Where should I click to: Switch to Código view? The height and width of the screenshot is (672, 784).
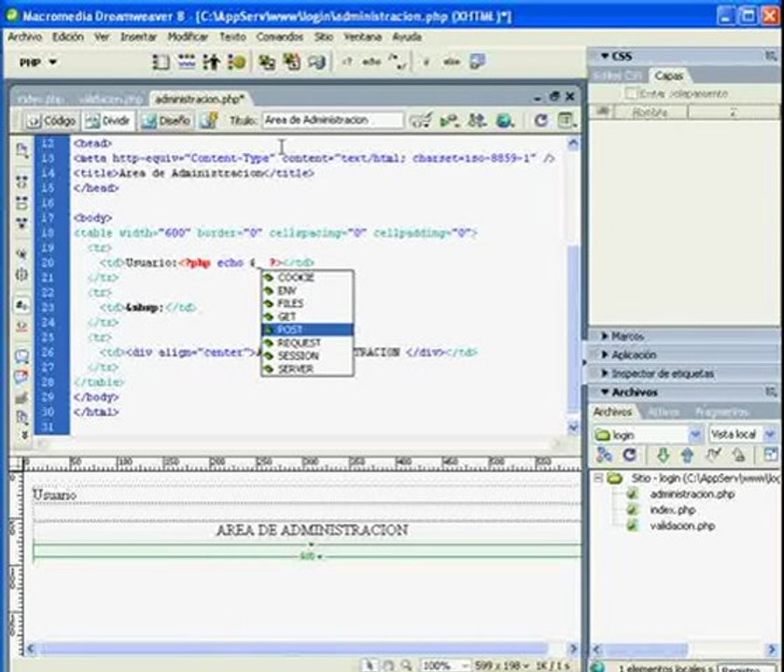(51, 120)
